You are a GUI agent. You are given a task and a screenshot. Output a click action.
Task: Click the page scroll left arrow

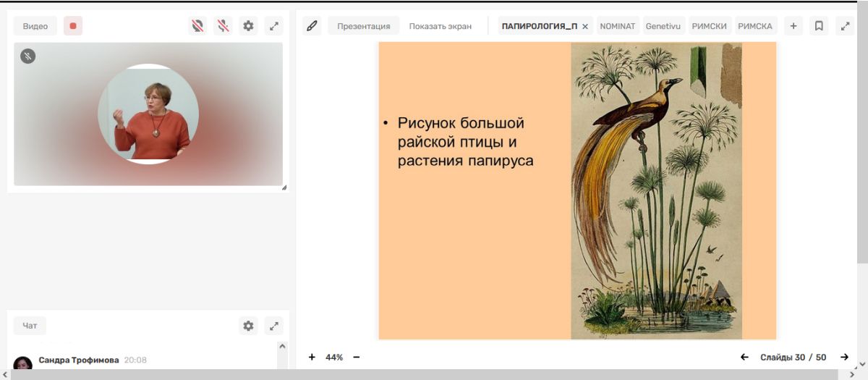(x=6, y=374)
